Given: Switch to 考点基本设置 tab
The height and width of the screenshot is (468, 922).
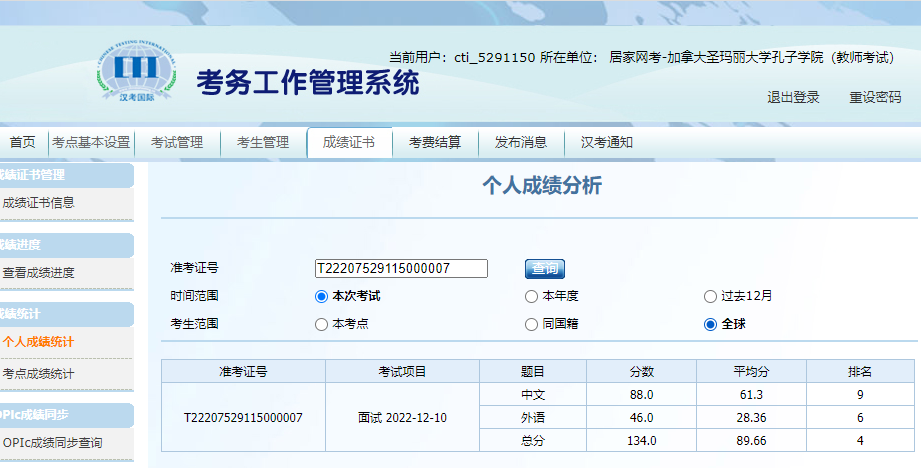Looking at the screenshot, I should pyautogui.click(x=91, y=142).
